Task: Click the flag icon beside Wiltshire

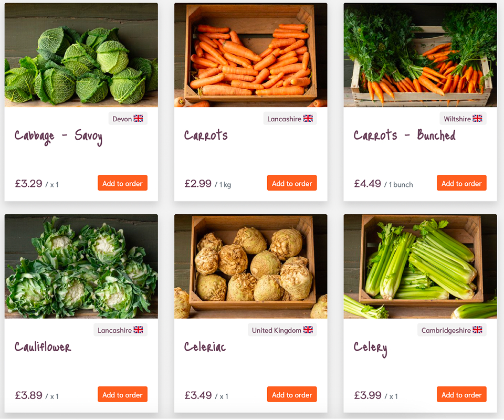Action: [x=477, y=119]
